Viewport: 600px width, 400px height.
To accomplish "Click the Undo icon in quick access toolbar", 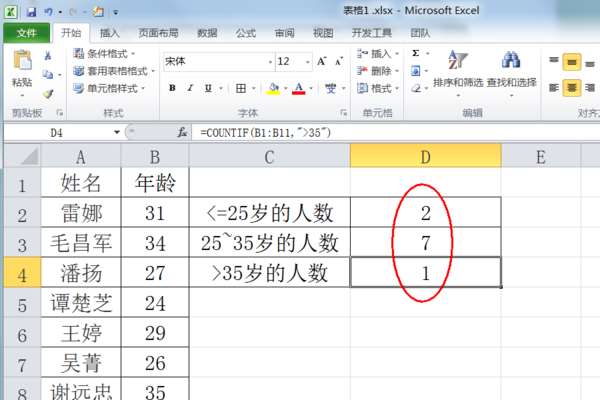I will pyautogui.click(x=48, y=12).
